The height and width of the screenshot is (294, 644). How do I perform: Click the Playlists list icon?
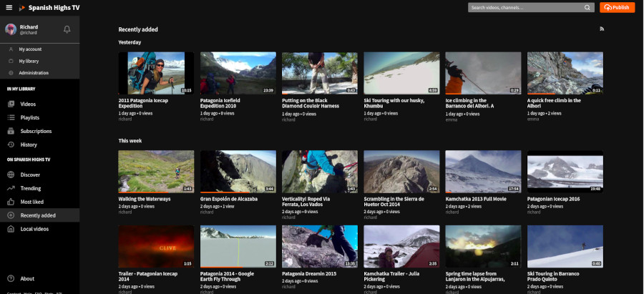[x=11, y=118]
